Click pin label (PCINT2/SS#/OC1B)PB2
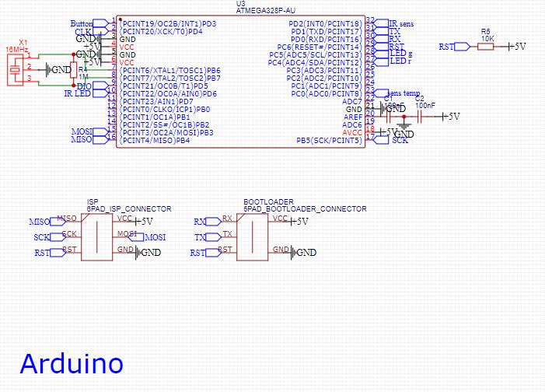This screenshot has height=392, width=545. click(x=164, y=125)
